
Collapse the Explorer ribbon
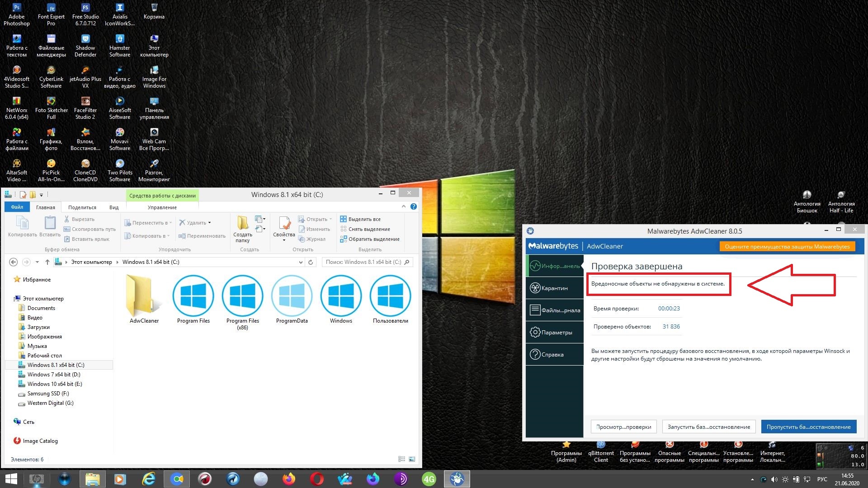[404, 206]
